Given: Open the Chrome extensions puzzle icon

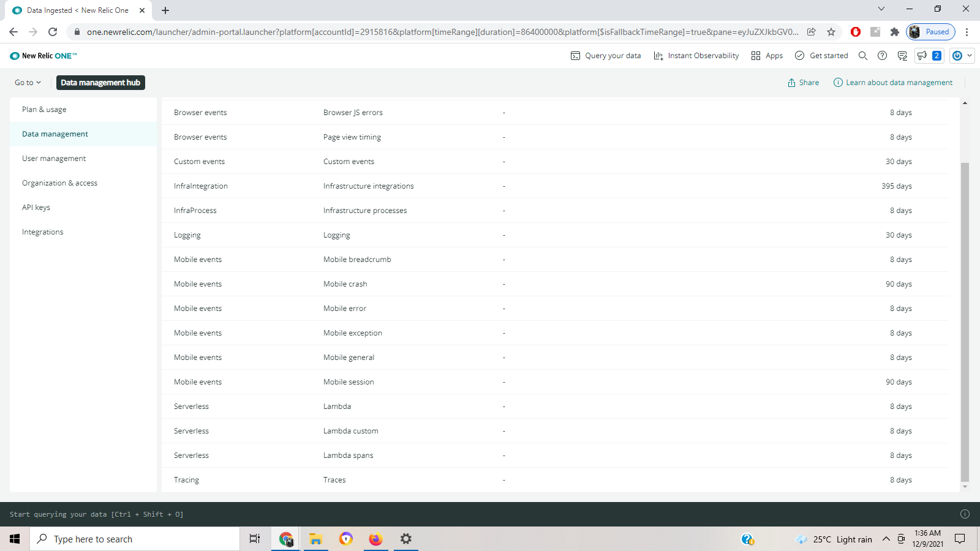Looking at the screenshot, I should [x=894, y=32].
